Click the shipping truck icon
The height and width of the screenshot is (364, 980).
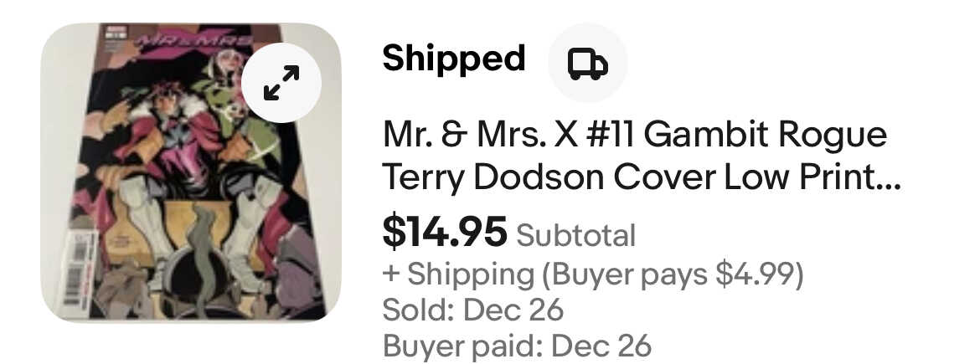(587, 63)
